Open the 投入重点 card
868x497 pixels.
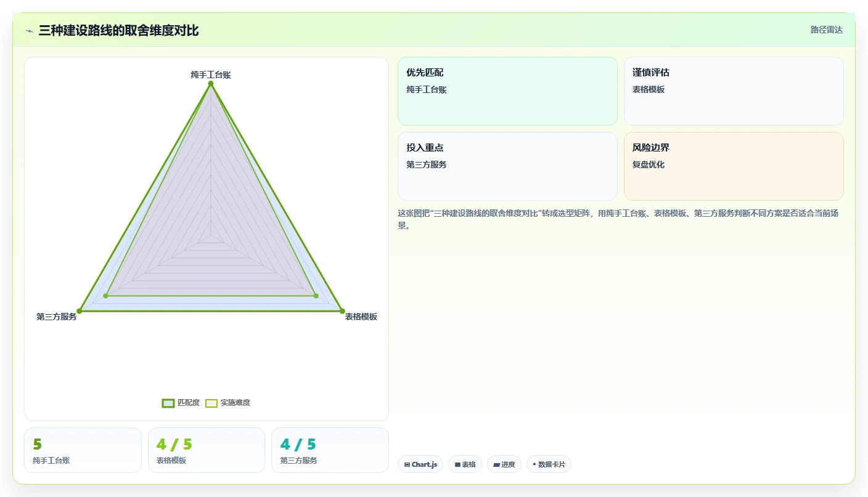(507, 166)
